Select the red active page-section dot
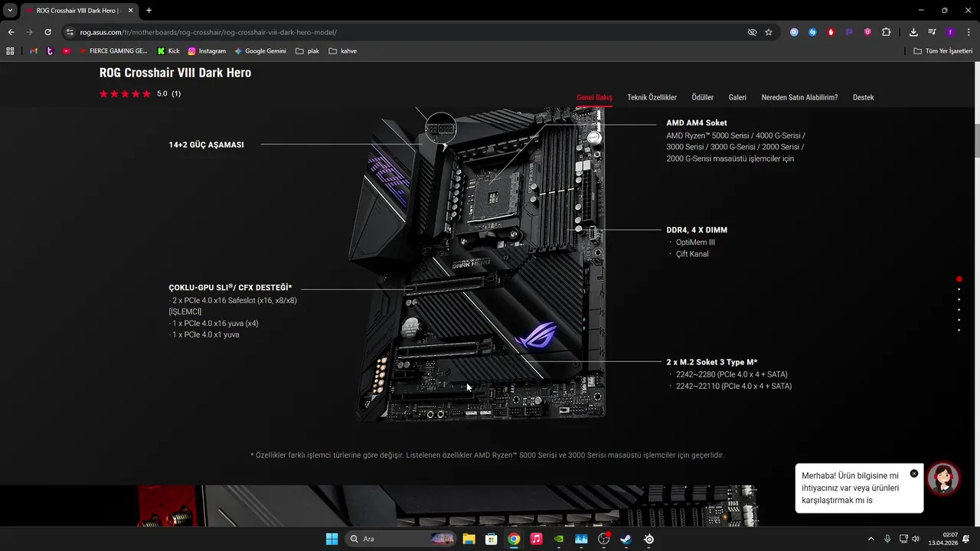The height and width of the screenshot is (551, 980). point(959,279)
